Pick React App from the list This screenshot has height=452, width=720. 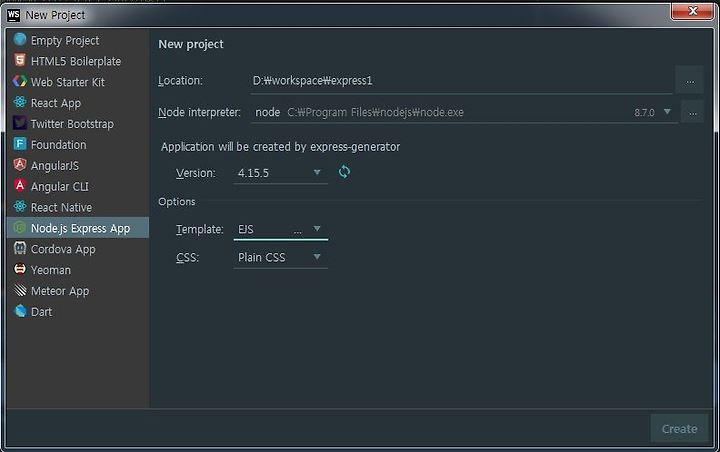78,103
